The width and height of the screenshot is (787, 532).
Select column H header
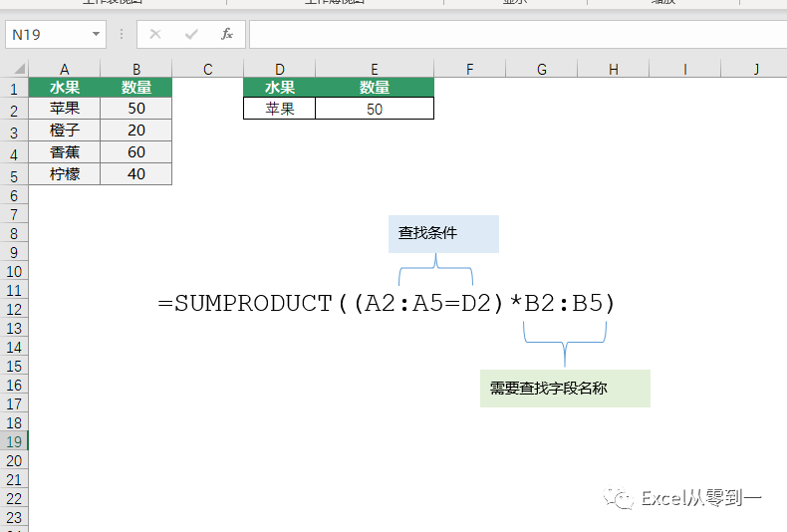614,69
